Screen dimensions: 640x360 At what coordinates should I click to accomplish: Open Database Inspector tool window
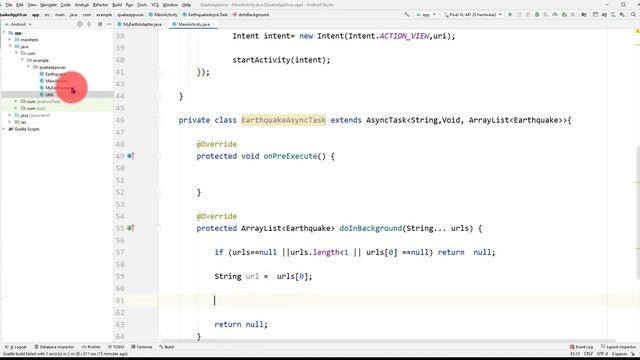coord(54,347)
